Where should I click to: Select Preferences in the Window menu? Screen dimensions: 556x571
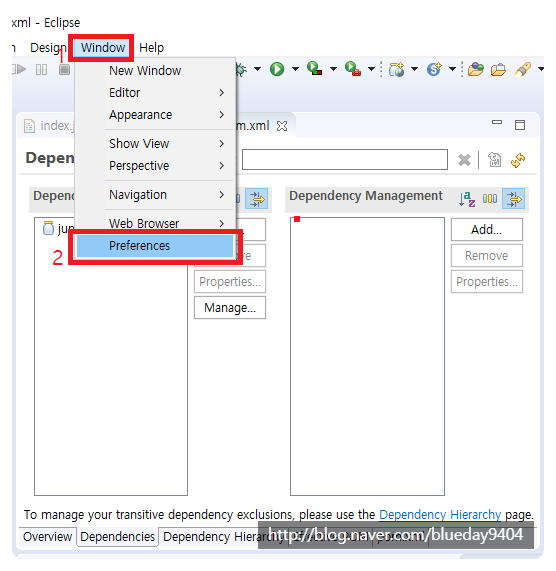[155, 246]
